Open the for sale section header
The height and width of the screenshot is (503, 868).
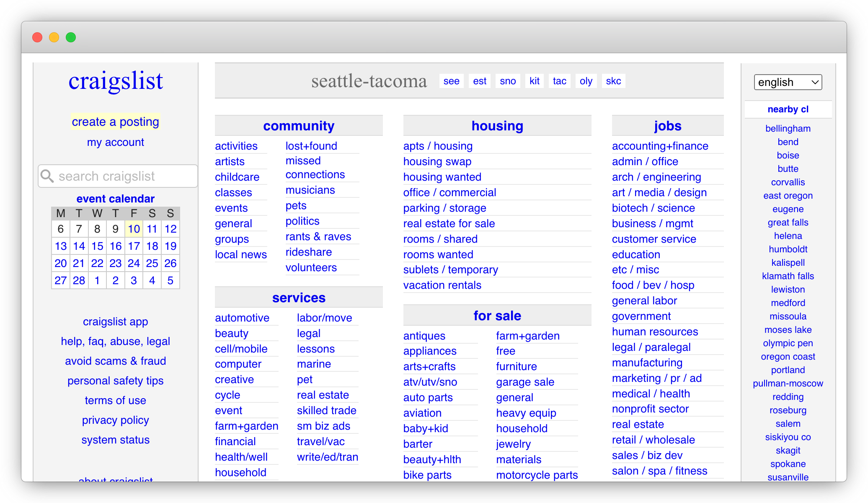[x=497, y=316]
